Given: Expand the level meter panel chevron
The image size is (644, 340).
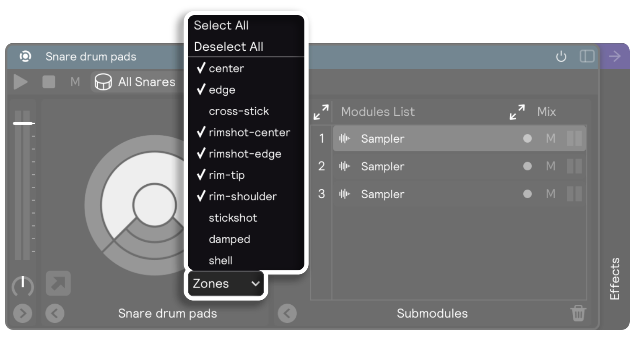Looking at the screenshot, I should 23,314.
